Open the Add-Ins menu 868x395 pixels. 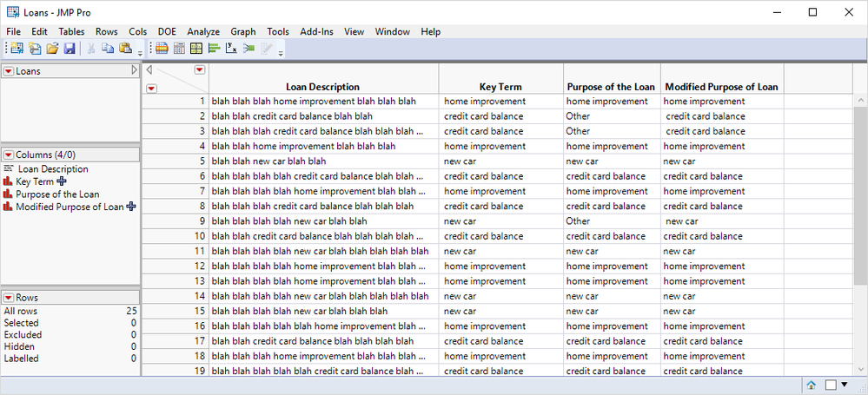pyautogui.click(x=316, y=31)
